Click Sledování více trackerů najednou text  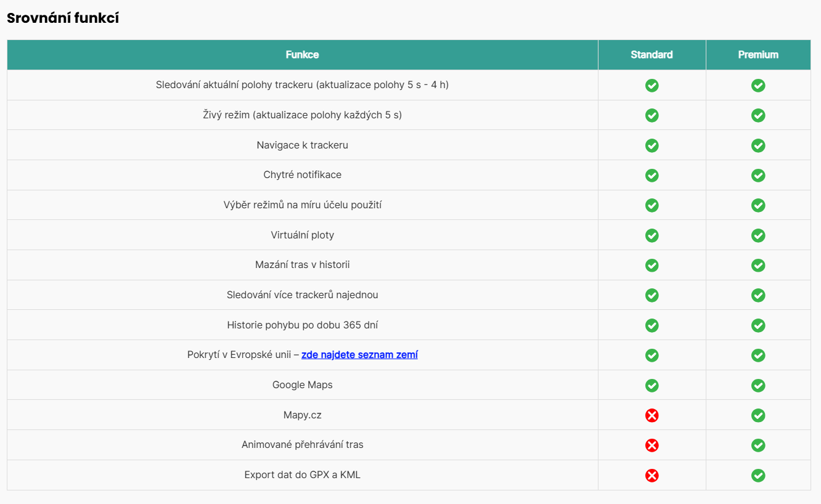coord(302,295)
